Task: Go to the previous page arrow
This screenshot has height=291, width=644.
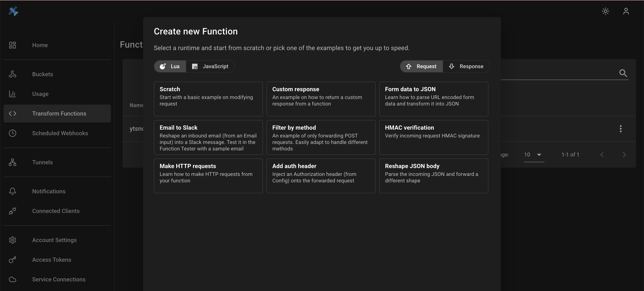Action: [602, 155]
